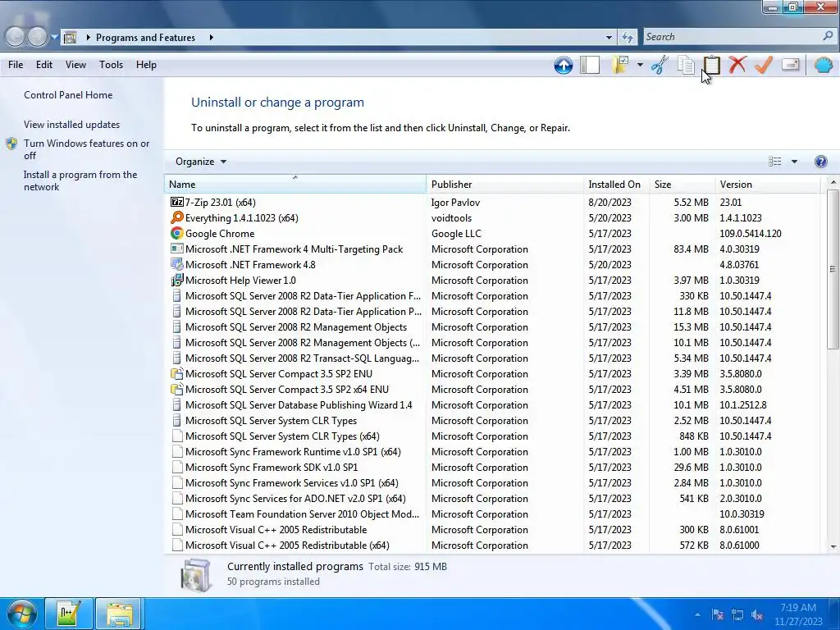
Task: Select Microsoft SQL Server Compact 3.5 SP2 ENU
Action: click(x=493, y=374)
